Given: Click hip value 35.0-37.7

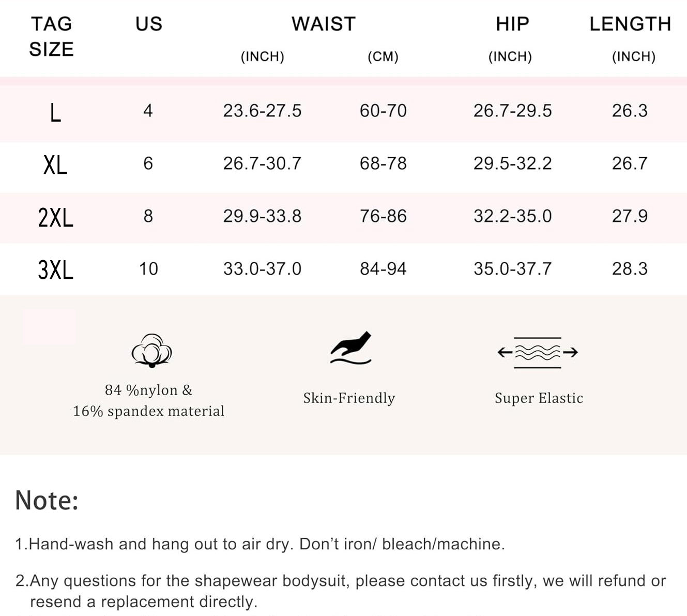Looking at the screenshot, I should 512,269.
